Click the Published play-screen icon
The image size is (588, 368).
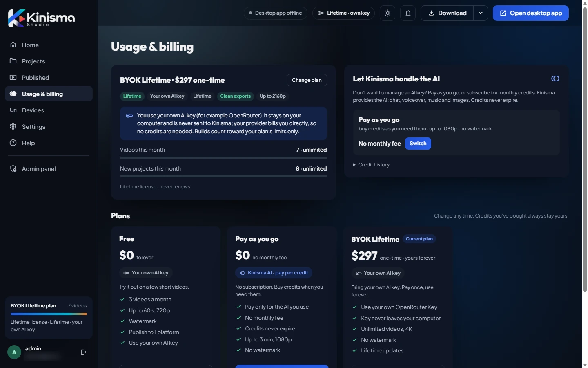point(13,78)
